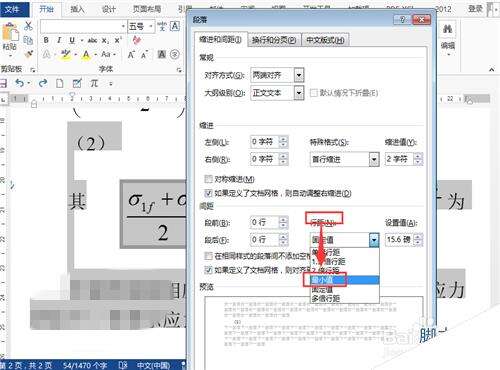Open the 大纲级别 outline level dropdown
This screenshot has height=370, width=500.
[299, 92]
